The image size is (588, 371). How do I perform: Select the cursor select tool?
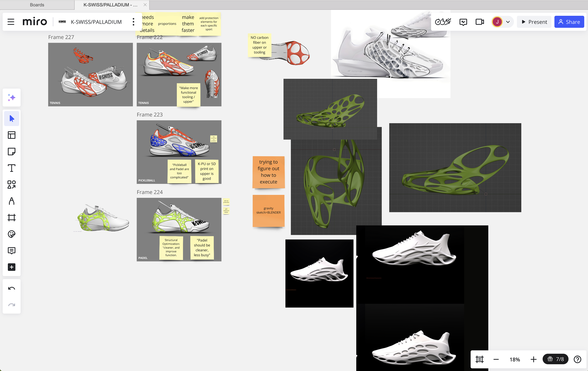12,119
